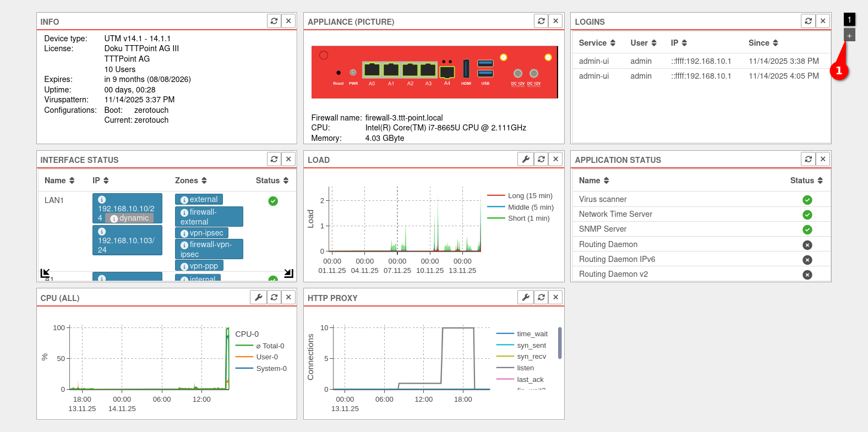Click the firewall-vpn-ipsec zone tag
This screenshot has height=432, width=868.
209,249
